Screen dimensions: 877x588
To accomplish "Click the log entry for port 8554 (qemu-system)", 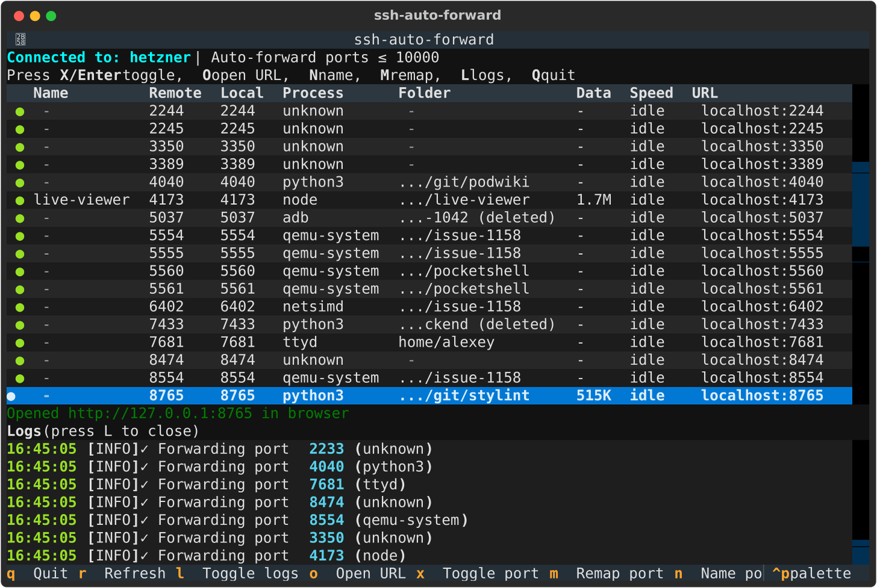I will (x=237, y=521).
